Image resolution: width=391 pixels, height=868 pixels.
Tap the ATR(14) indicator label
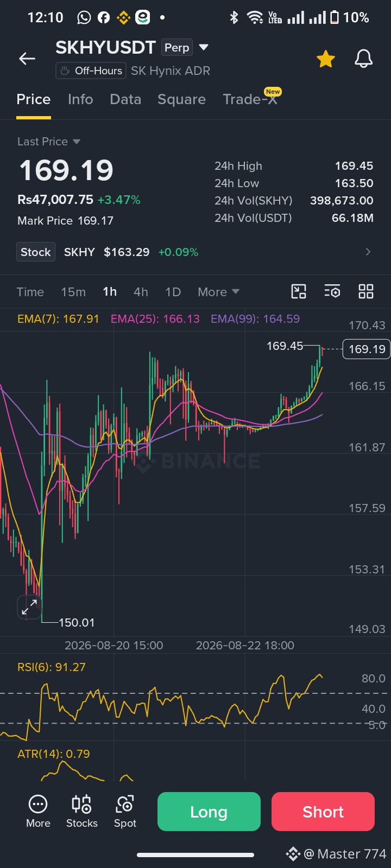pyautogui.click(x=54, y=754)
